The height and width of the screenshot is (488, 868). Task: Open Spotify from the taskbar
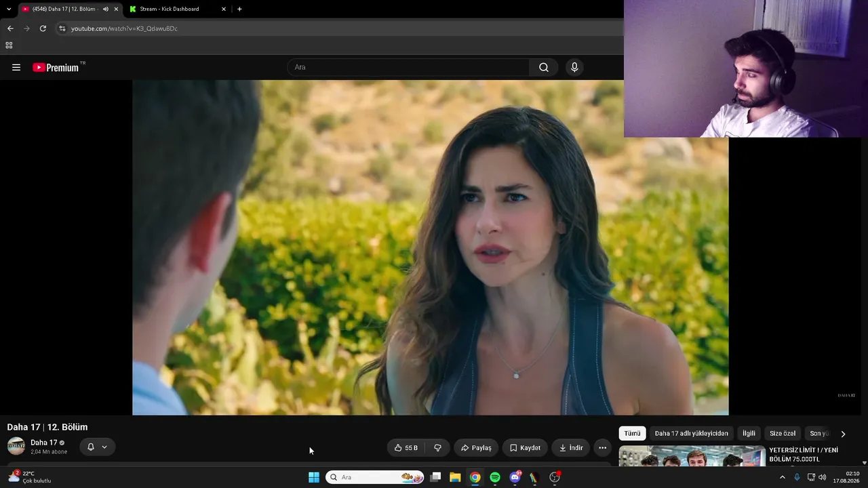pos(495,477)
